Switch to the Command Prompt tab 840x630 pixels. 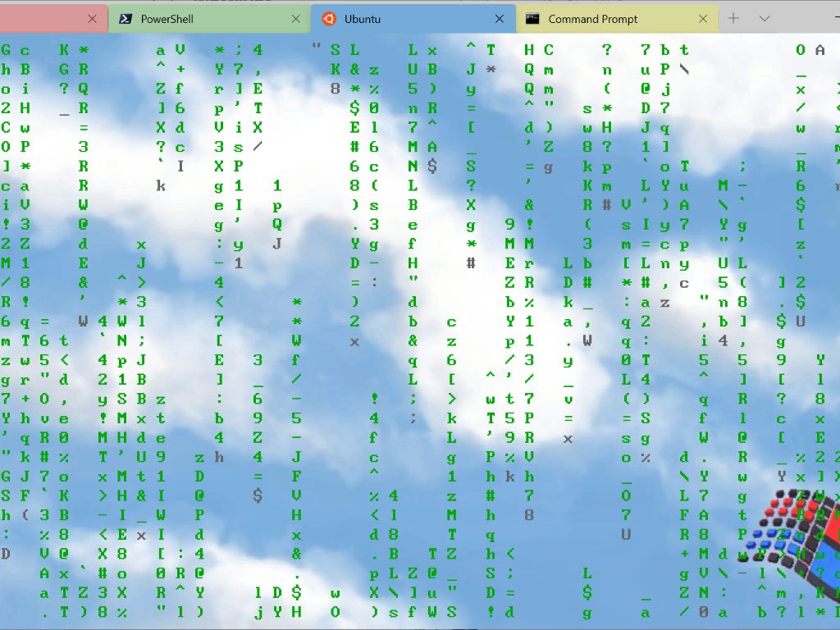pyautogui.click(x=592, y=19)
